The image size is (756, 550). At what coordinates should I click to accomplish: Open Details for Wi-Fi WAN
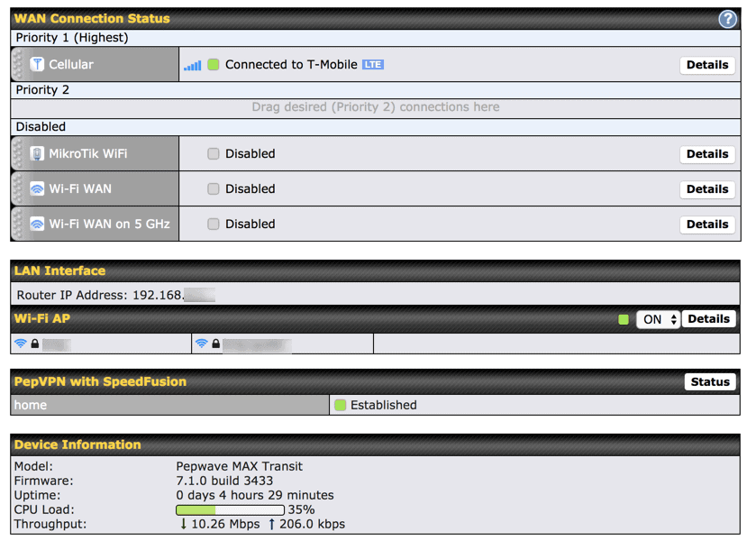[x=707, y=189]
